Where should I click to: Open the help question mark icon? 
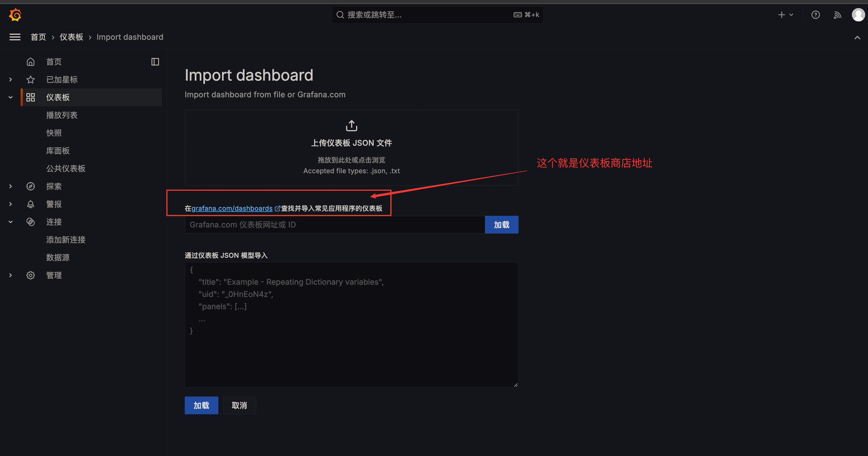coord(815,15)
